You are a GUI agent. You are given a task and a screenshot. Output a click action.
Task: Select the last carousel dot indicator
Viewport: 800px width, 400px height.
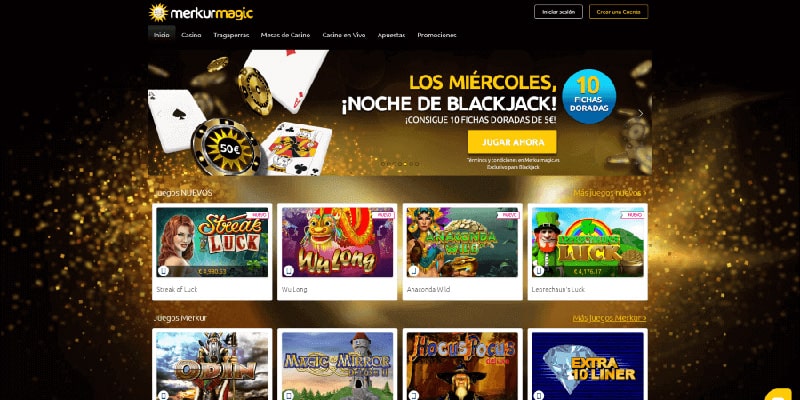pyautogui.click(x=417, y=164)
